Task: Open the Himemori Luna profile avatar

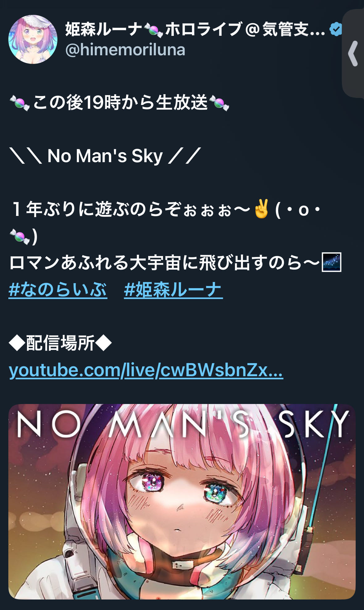Action: [33, 39]
